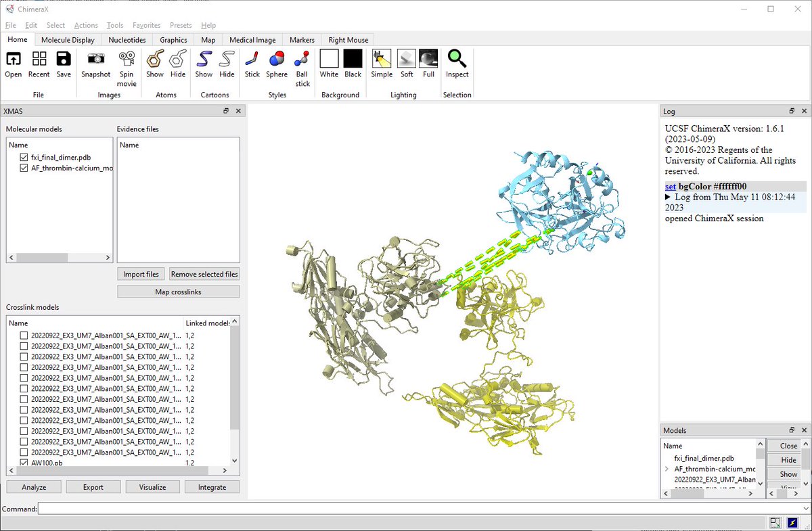Switch to the Medical Image tab
The image size is (812, 531).
tap(252, 40)
